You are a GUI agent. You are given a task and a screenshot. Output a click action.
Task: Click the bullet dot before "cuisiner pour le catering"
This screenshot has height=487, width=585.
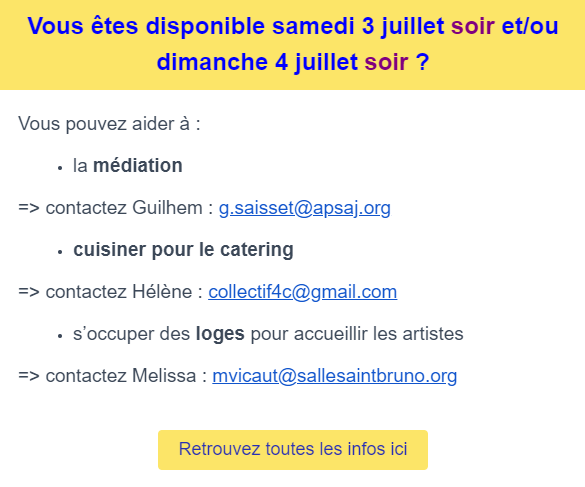60,252
